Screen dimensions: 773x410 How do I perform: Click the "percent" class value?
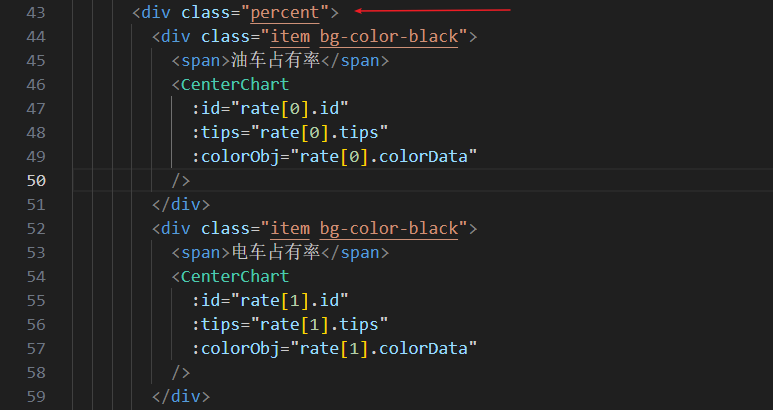click(291, 13)
